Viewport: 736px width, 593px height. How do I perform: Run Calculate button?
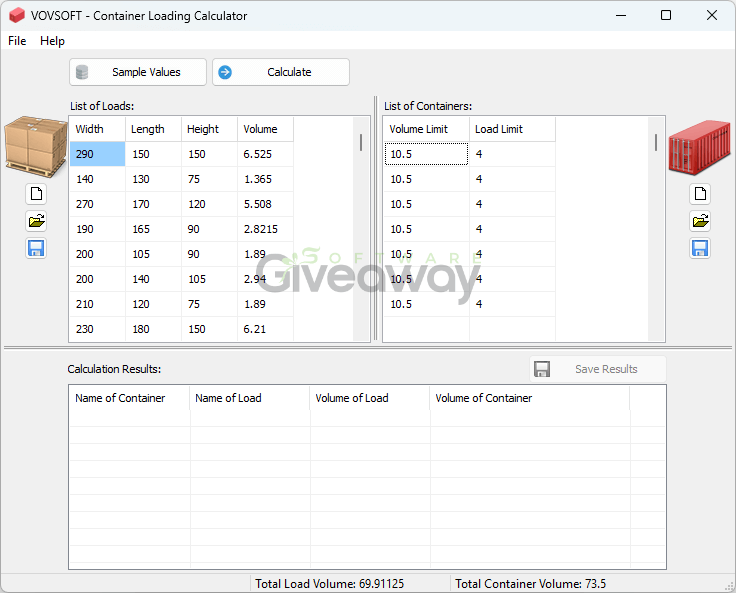[281, 72]
